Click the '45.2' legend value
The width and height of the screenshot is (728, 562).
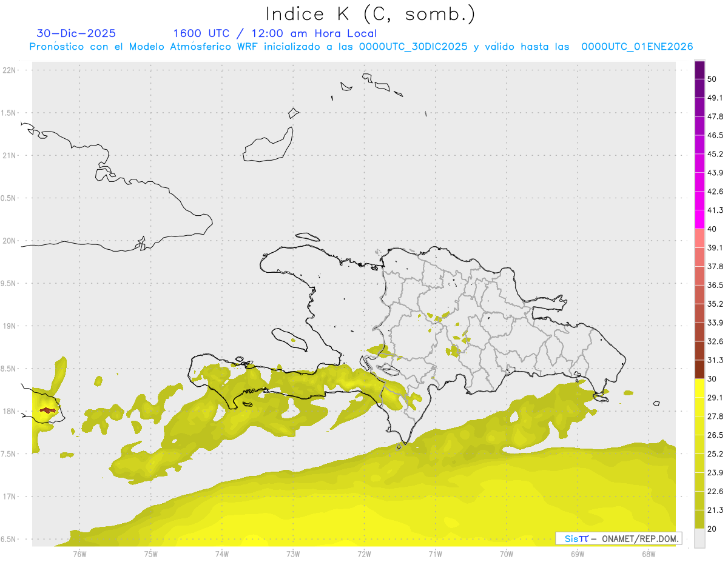tap(715, 154)
